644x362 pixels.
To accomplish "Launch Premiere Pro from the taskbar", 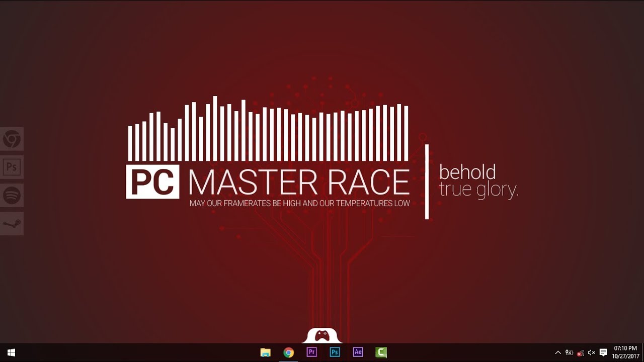I will pyautogui.click(x=312, y=352).
